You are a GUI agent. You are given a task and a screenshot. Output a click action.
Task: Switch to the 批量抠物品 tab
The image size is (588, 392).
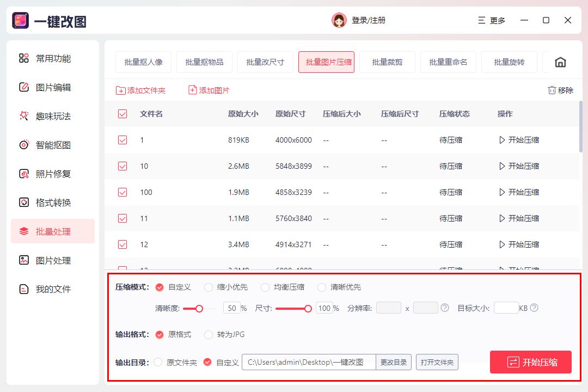(x=204, y=62)
